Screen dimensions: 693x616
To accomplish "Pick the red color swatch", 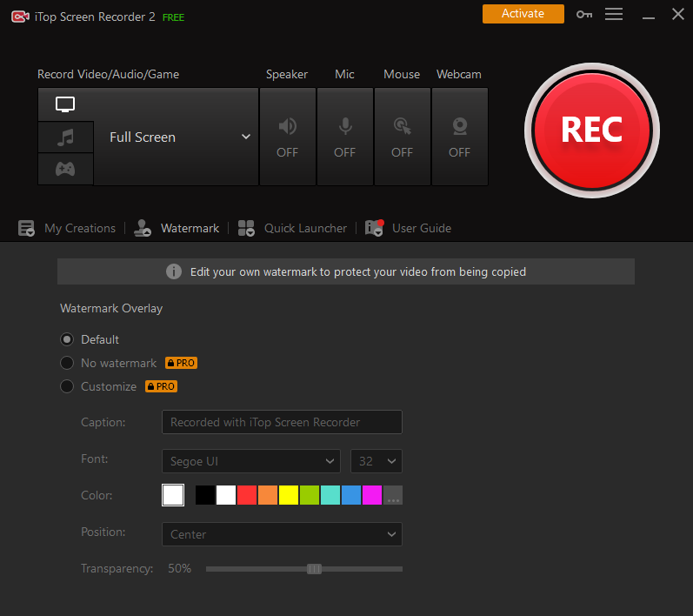I will point(247,495).
